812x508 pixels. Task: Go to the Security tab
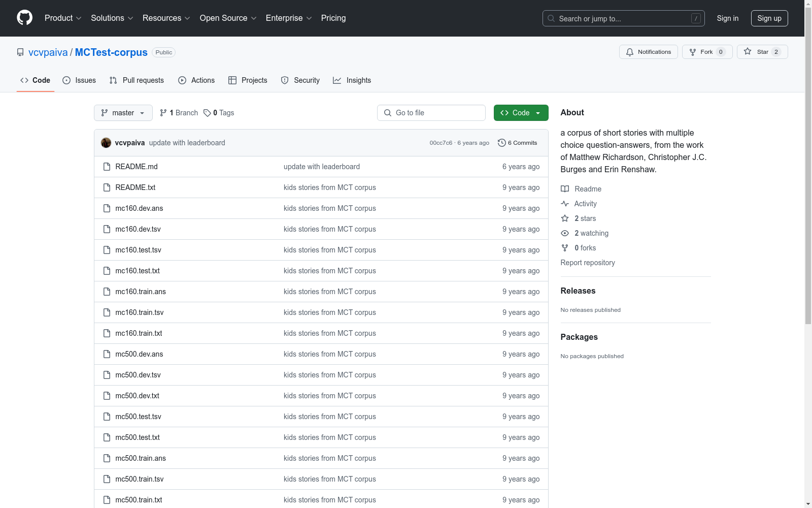[300, 80]
